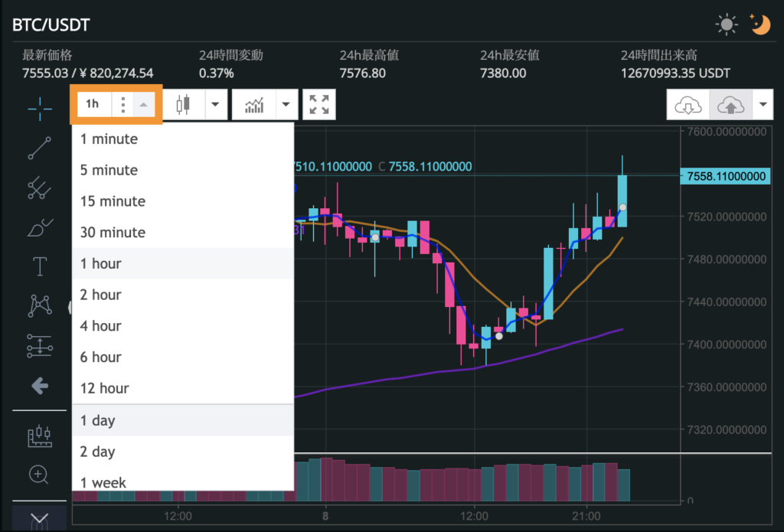The image size is (784, 532).
Task: Click the 12670993.35 USDT volume value
Action: point(675,73)
